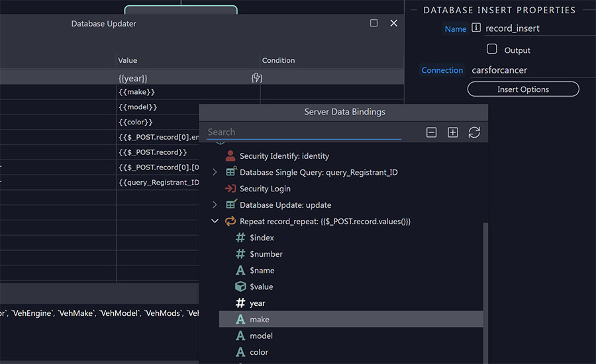Click the Database Updater dialog title
This screenshot has height=364, width=596.
tap(104, 24)
